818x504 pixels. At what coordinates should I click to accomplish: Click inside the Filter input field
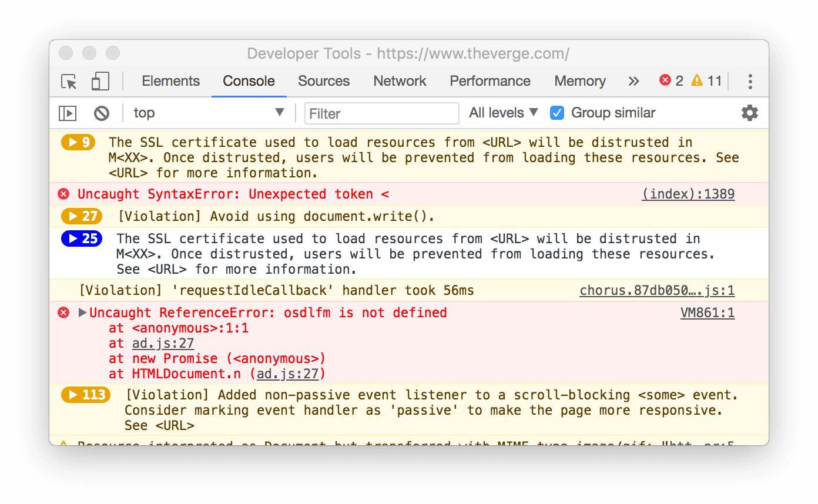tap(381, 113)
